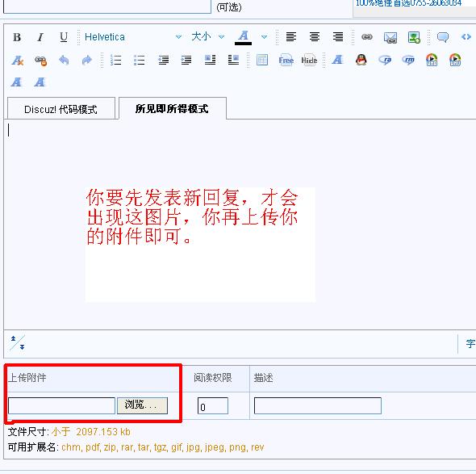Screen dimensions: 476x474
Task: Insert a hyperlink with chain icon
Action: click(367, 37)
